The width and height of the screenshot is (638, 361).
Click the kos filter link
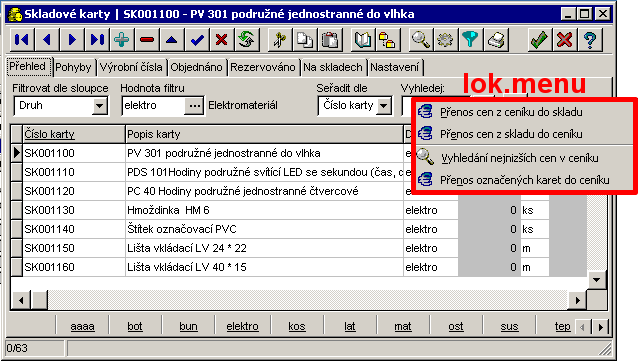coord(297,326)
